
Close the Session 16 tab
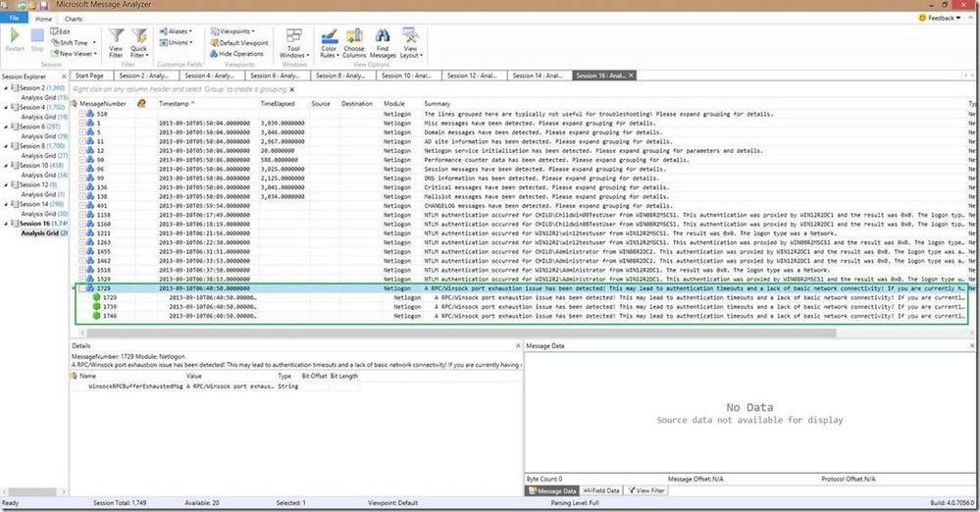tap(631, 75)
